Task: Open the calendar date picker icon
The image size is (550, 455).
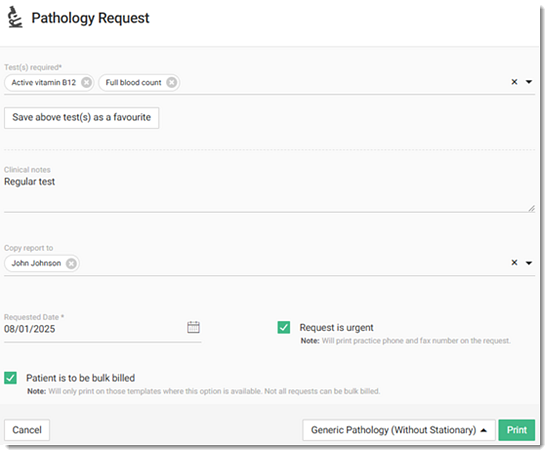Action: [193, 327]
